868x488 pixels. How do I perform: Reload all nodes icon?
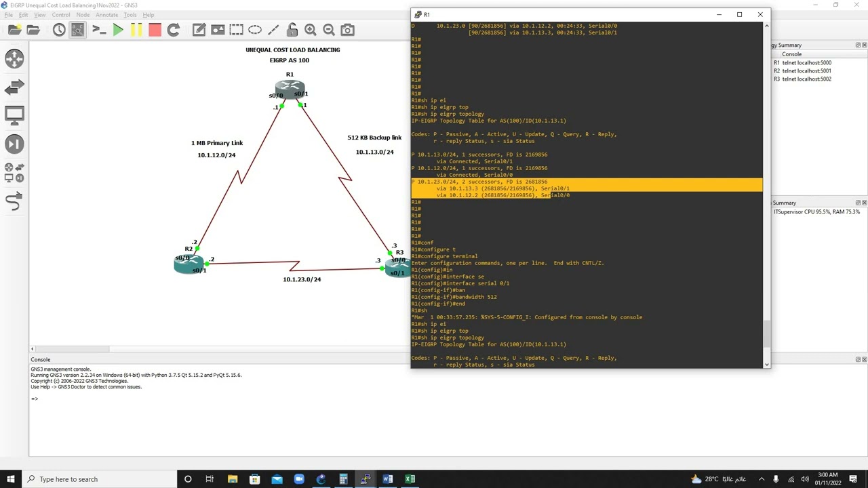[173, 30]
